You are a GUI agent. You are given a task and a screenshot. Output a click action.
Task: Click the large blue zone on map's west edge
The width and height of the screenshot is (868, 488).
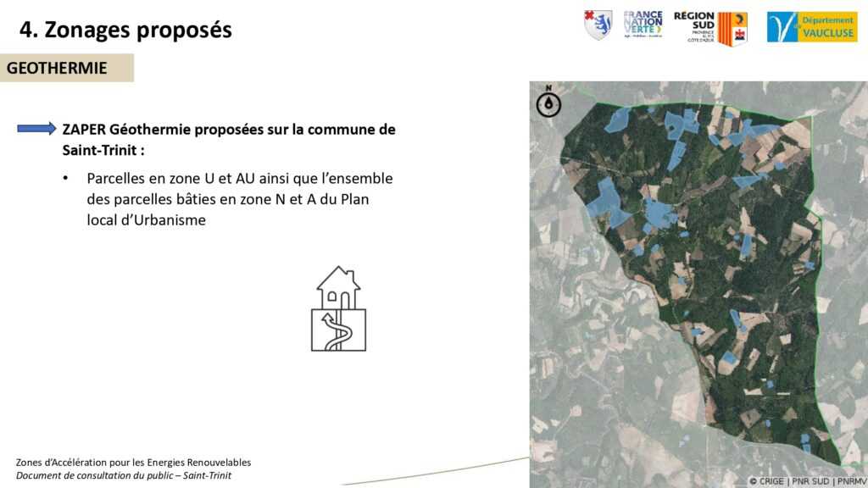pyautogui.click(x=609, y=203)
